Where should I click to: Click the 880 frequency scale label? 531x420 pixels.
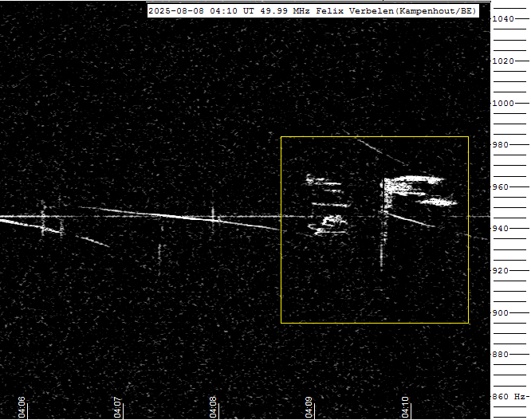tap(500, 355)
